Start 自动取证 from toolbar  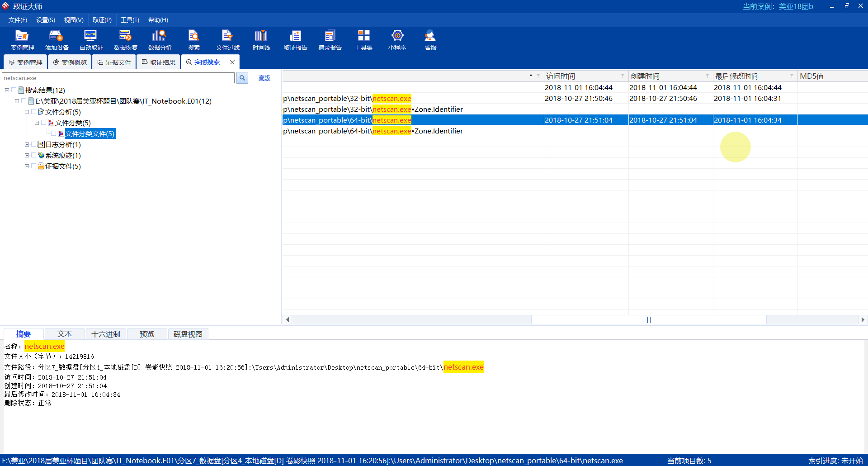91,40
